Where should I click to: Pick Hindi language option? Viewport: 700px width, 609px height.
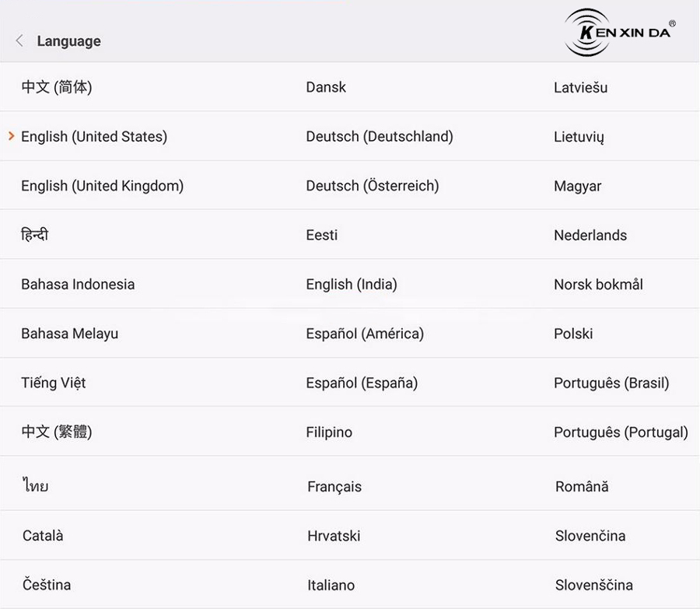click(x=35, y=234)
